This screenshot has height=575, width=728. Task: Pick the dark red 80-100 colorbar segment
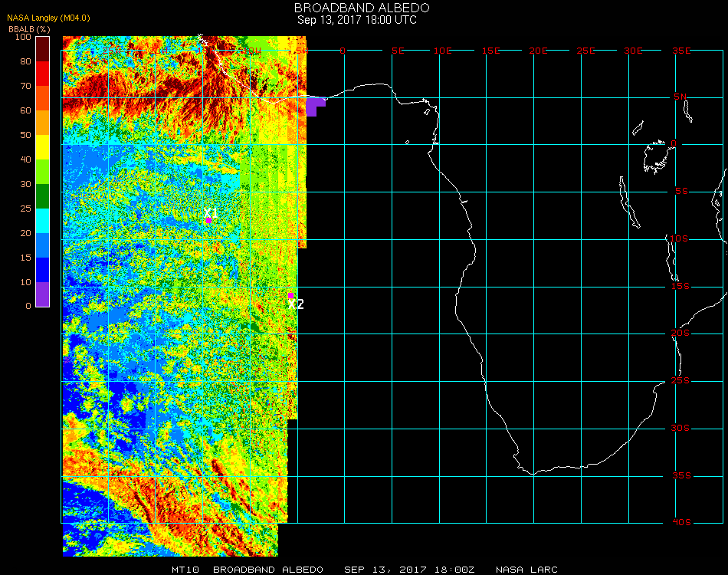click(43, 48)
